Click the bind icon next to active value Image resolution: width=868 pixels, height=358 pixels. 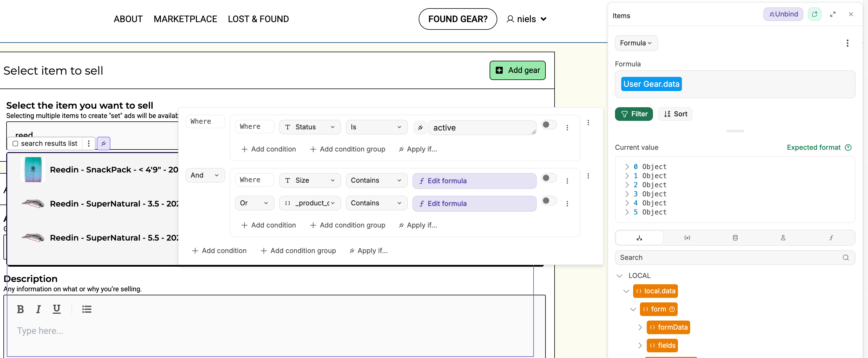point(420,127)
